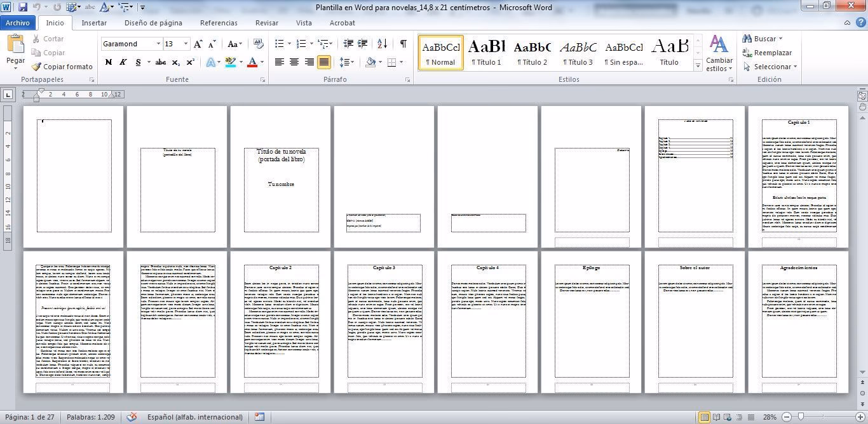Open the Archivo menu

[x=17, y=23]
